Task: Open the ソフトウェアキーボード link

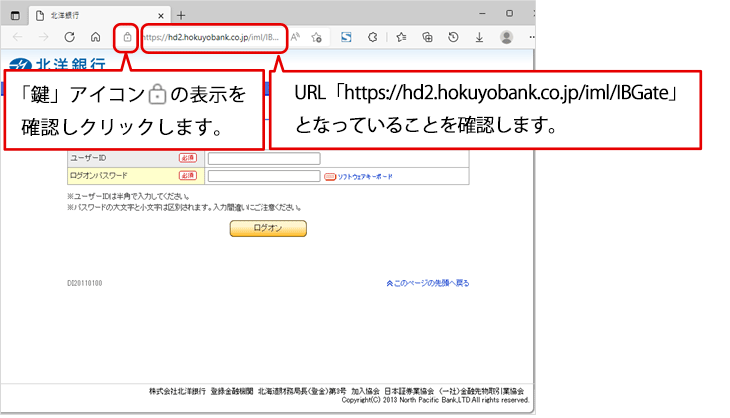Action: (x=364, y=176)
